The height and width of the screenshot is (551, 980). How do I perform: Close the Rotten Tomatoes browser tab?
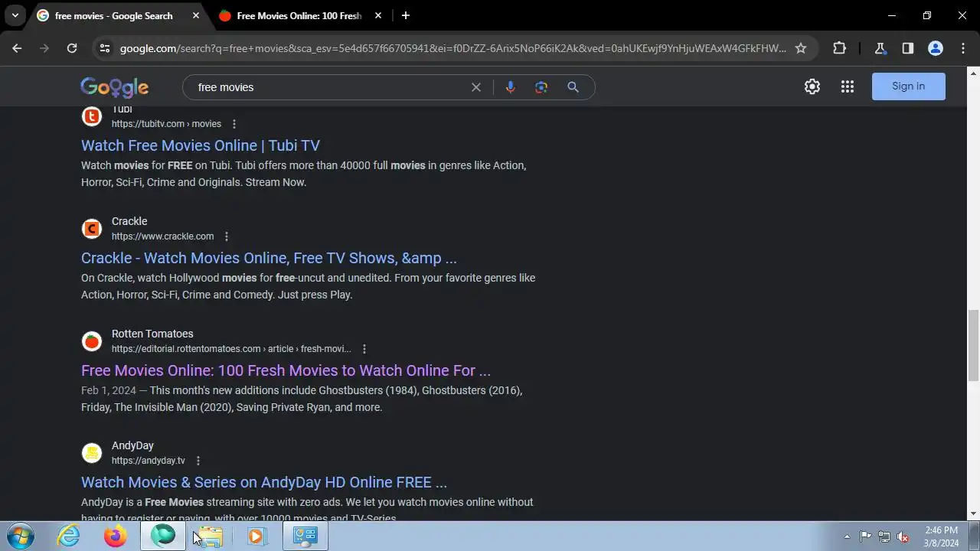(x=377, y=15)
